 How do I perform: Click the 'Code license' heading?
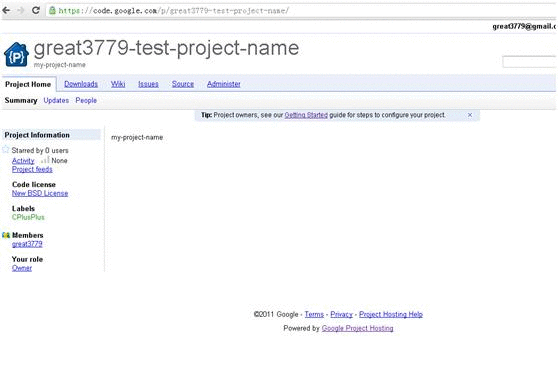(34, 184)
